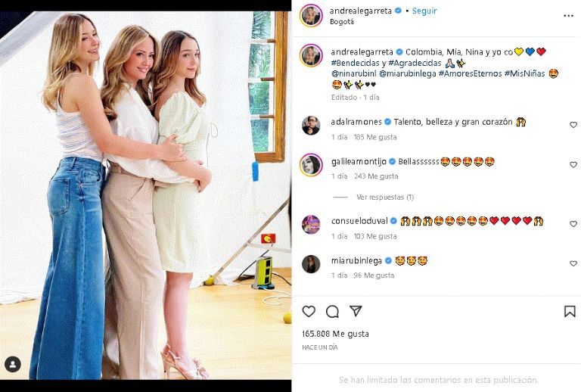This screenshot has width=581, height=392.
Task: Like galileamontijo's comment with heart
Action: click(x=573, y=165)
